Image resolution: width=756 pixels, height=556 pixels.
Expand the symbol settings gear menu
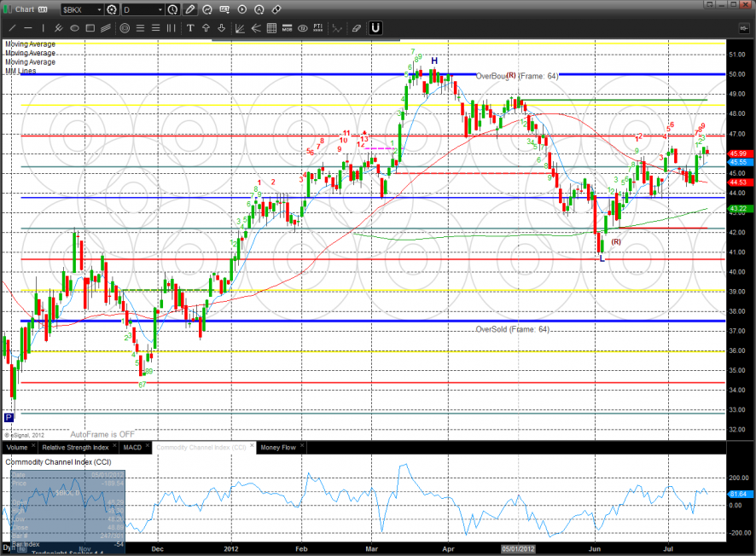[113, 9]
